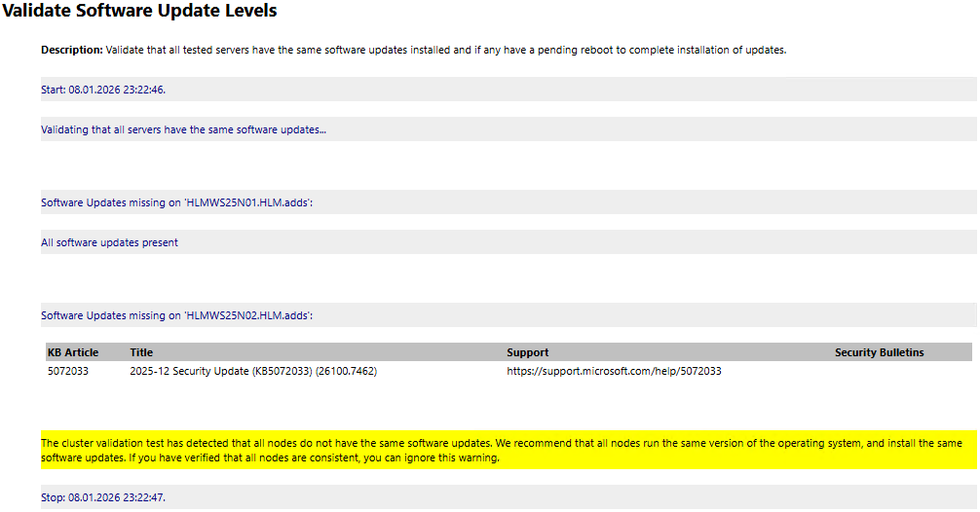Click 'All software updates present' message
This screenshot has height=512, width=980.
tap(109, 242)
